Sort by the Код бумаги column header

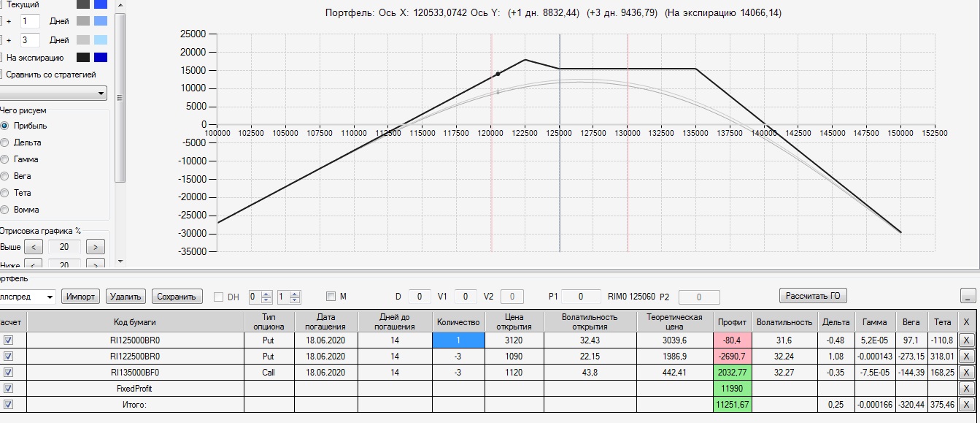click(x=135, y=321)
